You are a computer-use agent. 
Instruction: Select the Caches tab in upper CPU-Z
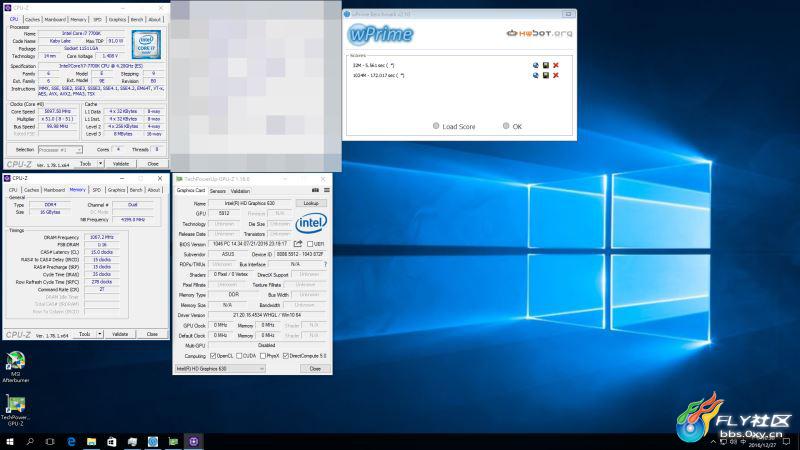click(32, 19)
